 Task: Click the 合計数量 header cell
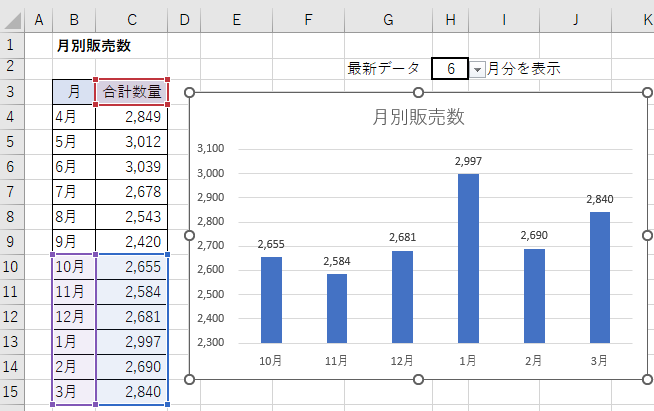tap(132, 92)
